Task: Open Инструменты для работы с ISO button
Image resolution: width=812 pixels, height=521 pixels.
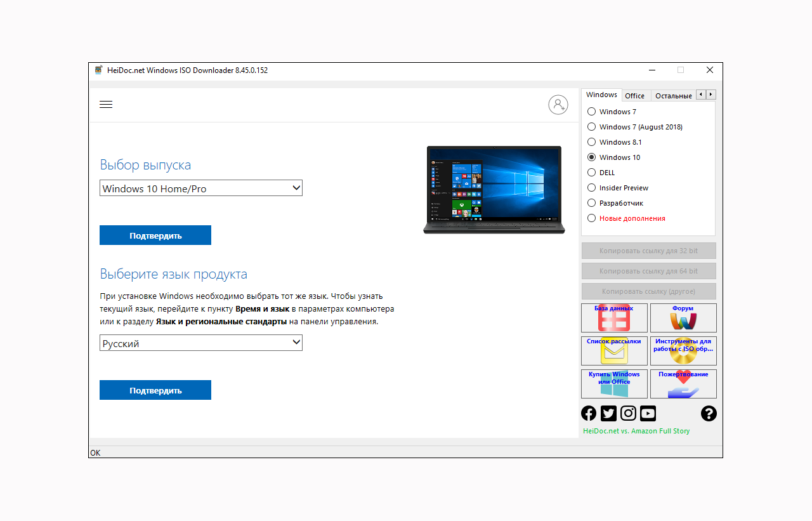Action: tap(683, 351)
